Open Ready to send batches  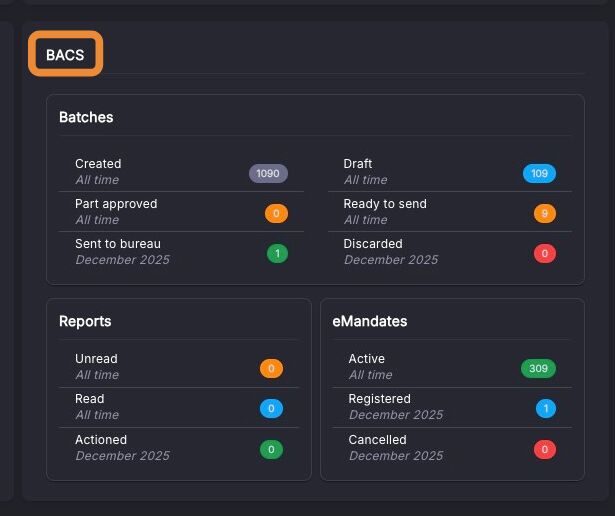tap(450, 212)
